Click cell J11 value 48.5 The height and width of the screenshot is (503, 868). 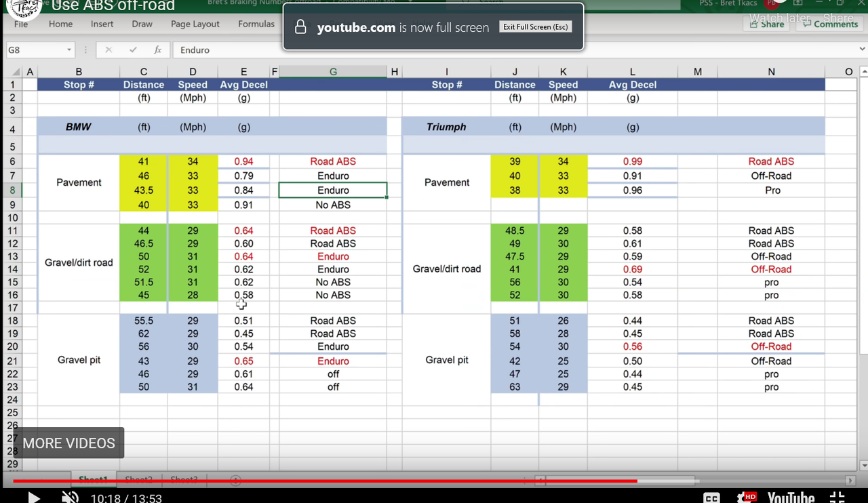point(515,230)
